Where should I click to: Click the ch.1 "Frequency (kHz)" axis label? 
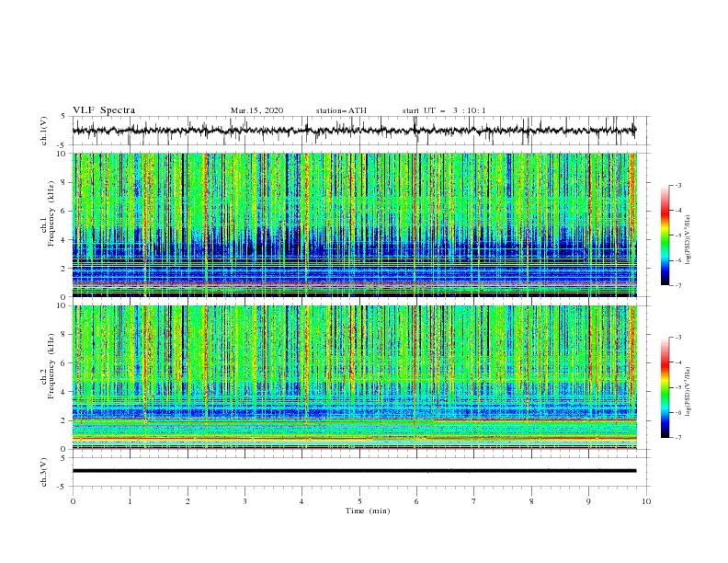(x=51, y=214)
